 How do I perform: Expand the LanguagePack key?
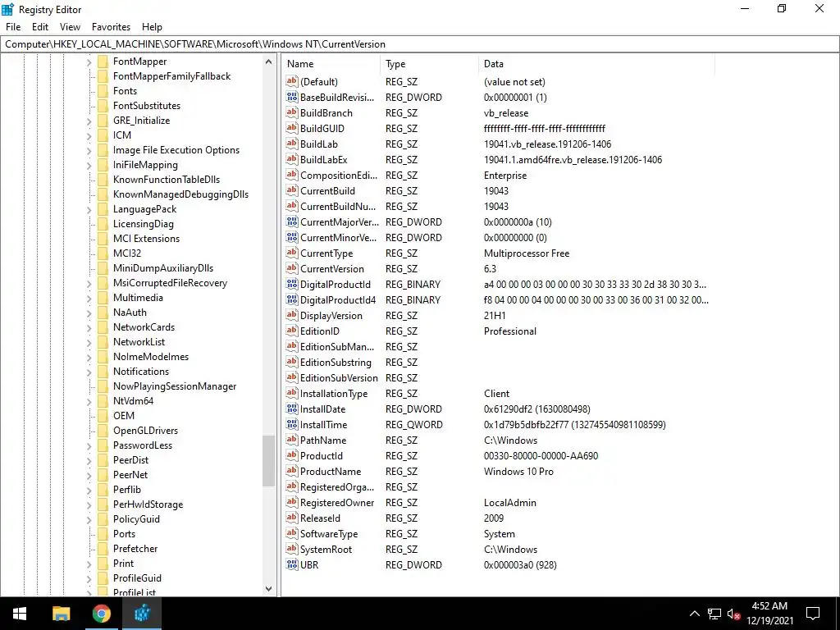pos(89,210)
